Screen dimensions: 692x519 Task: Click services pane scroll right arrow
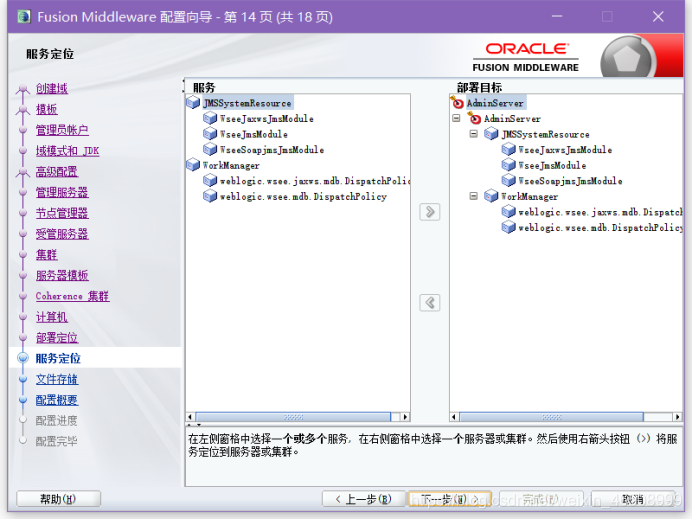coord(405,417)
